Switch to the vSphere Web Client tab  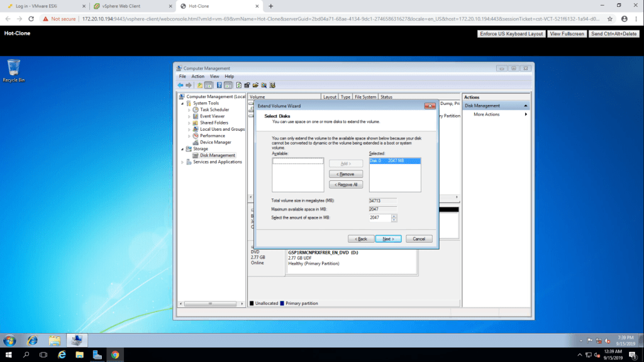click(x=122, y=6)
